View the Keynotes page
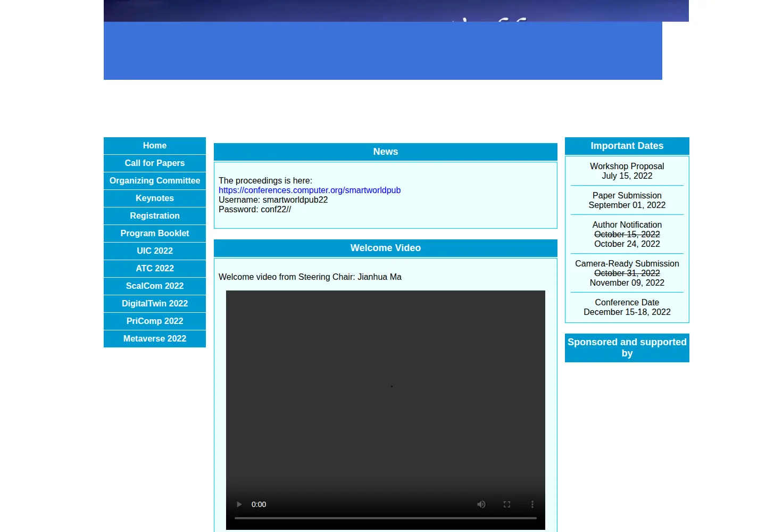 [155, 198]
